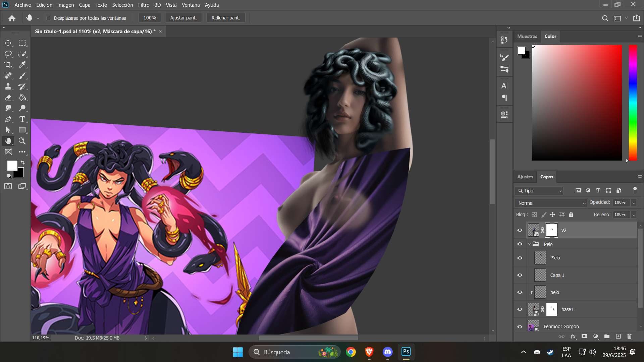
Task: Toggle the layer filter on/off switch
Action: tap(635, 190)
